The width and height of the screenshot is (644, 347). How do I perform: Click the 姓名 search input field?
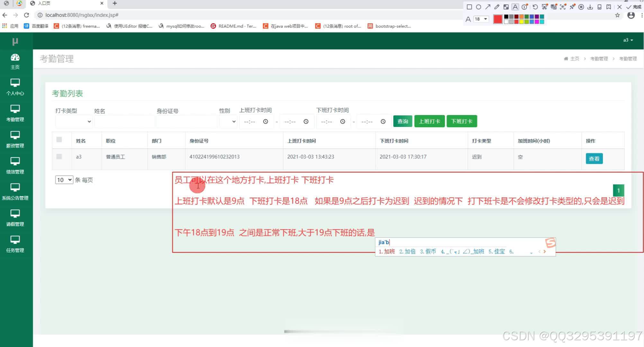[x=124, y=121]
